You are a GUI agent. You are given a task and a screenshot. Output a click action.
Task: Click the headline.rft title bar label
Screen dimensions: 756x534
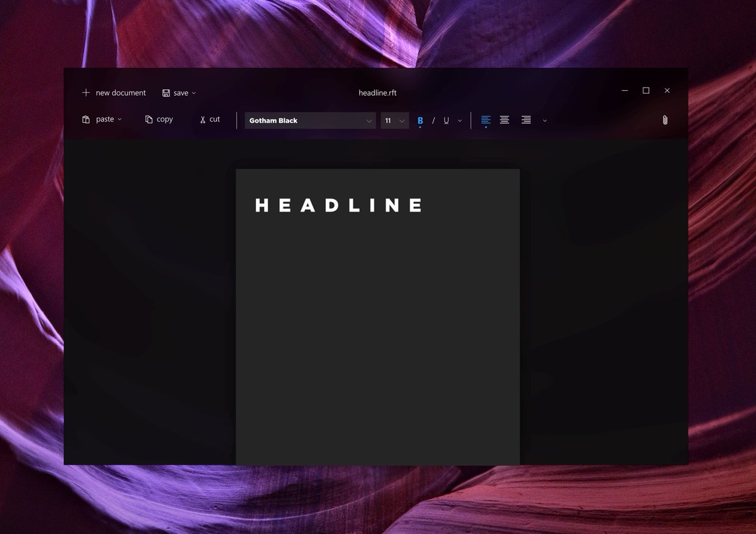click(x=377, y=93)
